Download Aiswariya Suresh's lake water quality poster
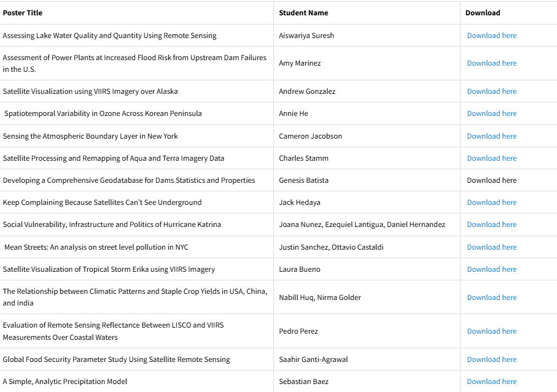The image size is (557, 392). tap(491, 36)
